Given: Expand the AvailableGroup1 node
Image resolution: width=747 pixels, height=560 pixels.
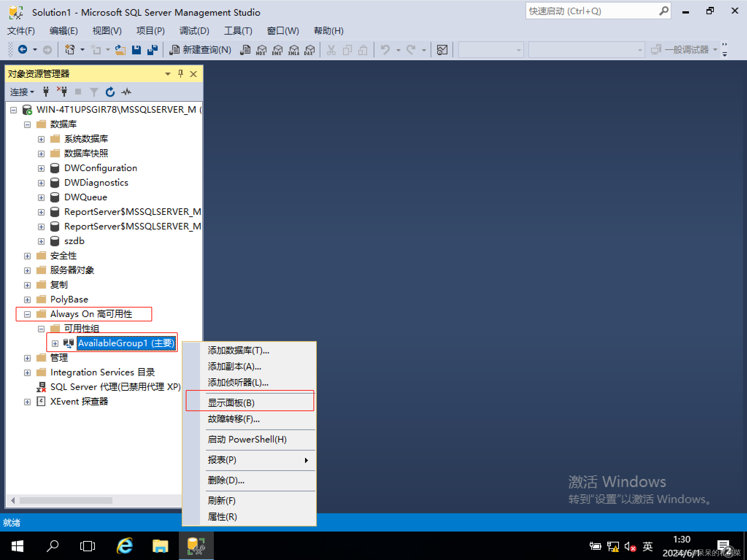Looking at the screenshot, I should 55,343.
